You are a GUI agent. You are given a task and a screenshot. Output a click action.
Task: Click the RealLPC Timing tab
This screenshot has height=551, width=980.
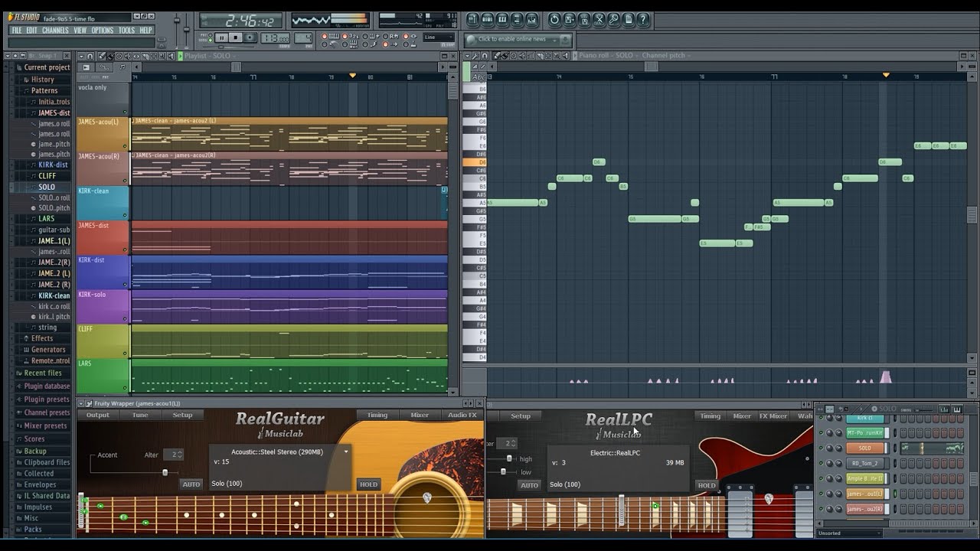point(710,416)
